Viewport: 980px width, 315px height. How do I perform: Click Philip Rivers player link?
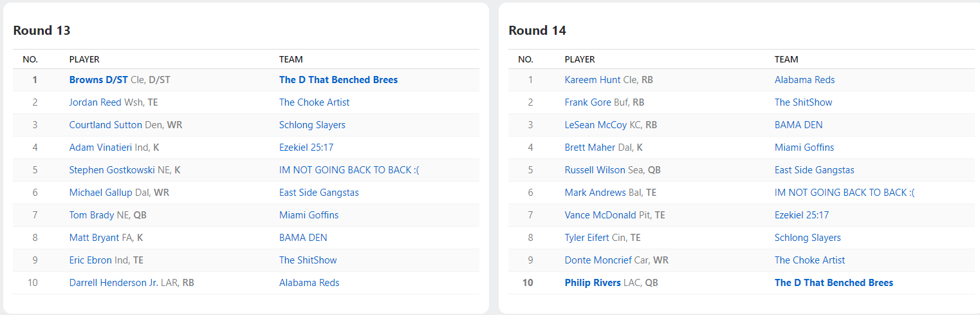click(x=593, y=283)
